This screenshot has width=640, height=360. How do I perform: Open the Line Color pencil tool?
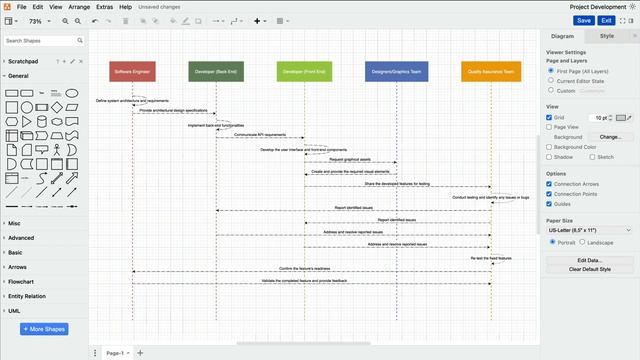[186, 21]
